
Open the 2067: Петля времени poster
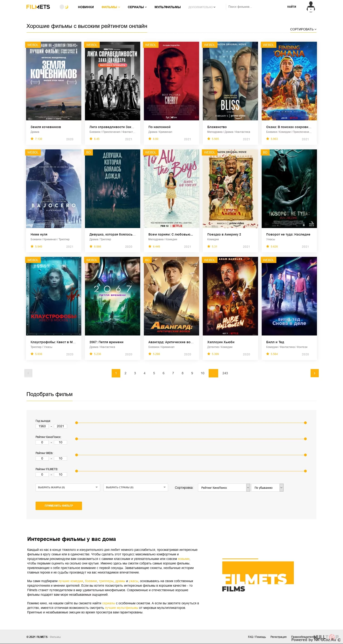(112, 296)
